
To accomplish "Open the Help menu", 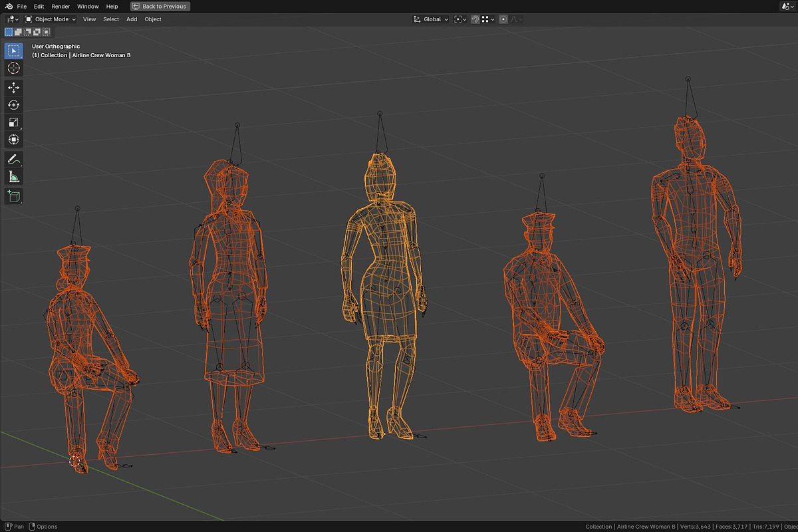I will pos(112,6).
